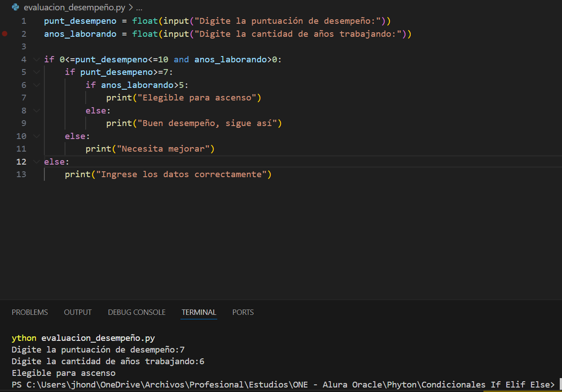
Task: Select line 1 via its line number
Action: (x=23, y=21)
